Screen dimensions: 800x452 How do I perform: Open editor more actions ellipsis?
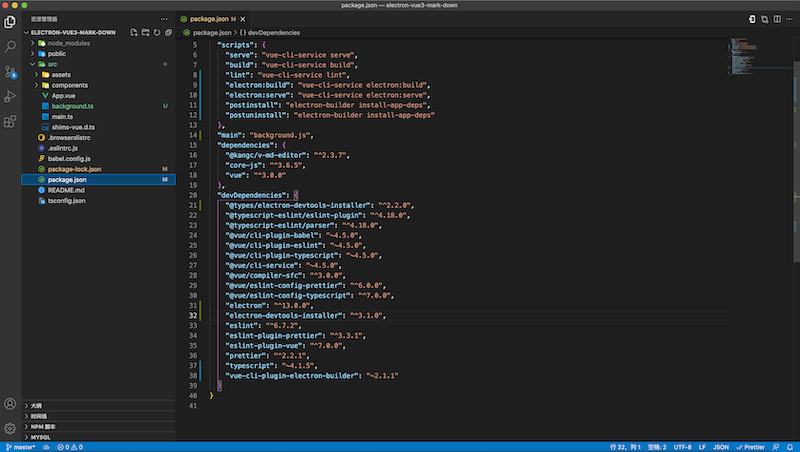coord(789,19)
